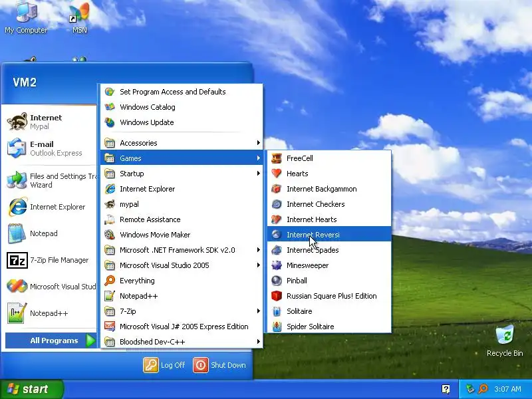Click the Mypal raccoon Internet icon
This screenshot has height=399, width=532.
(x=17, y=122)
